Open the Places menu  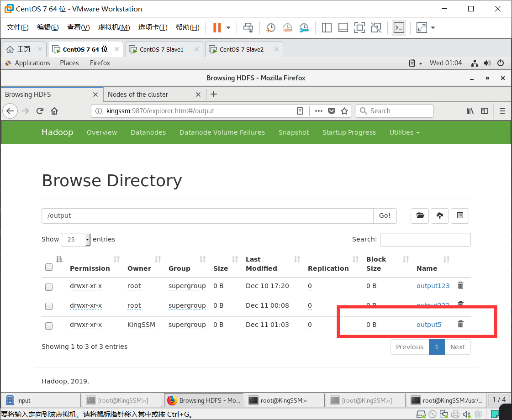pos(69,63)
